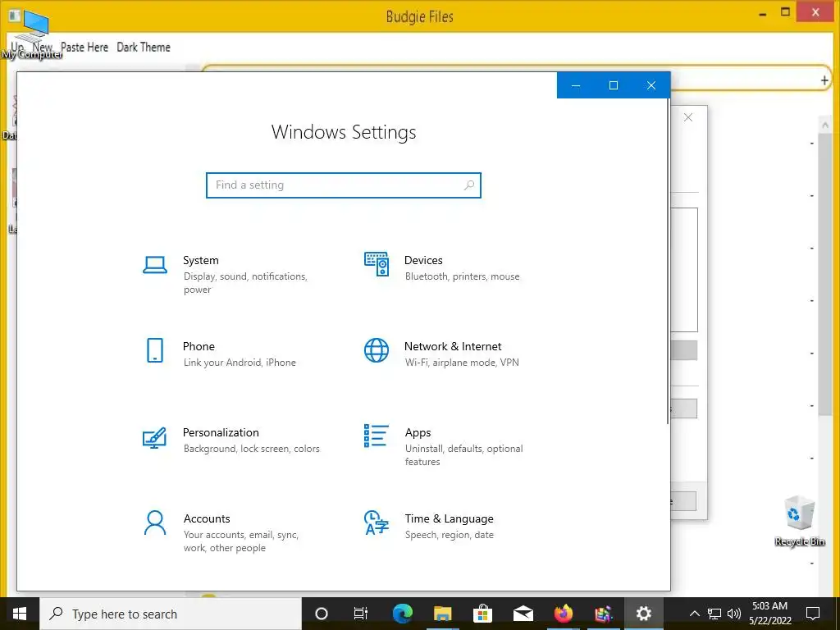Open File Explorer from taskbar
The height and width of the screenshot is (630, 840).
click(442, 614)
